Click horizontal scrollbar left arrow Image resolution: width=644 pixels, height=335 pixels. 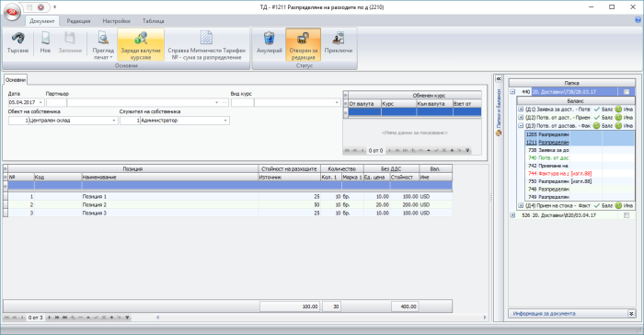(157, 318)
